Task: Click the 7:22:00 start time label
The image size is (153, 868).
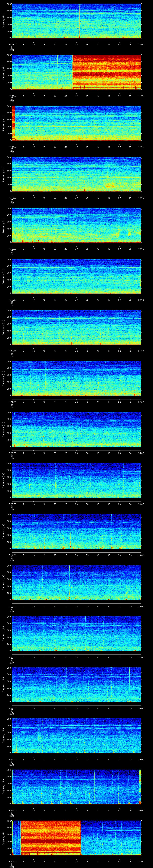Action: [x=12, y=453]
